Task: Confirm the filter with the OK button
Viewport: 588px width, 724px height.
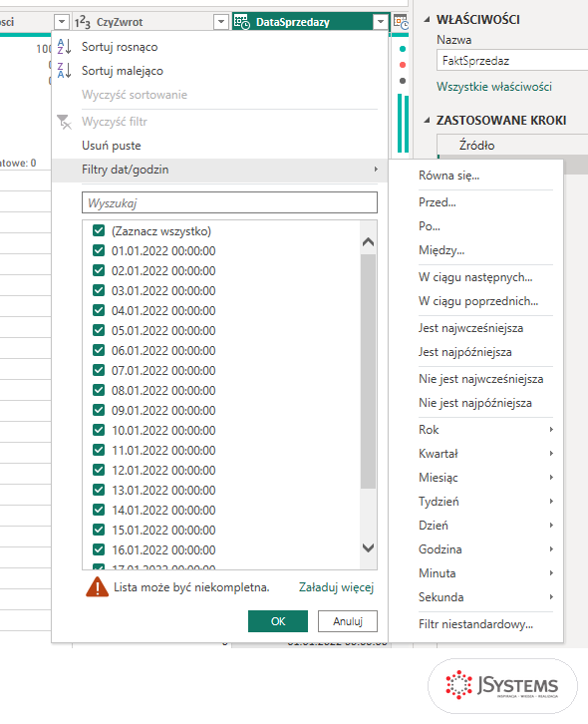Action: click(x=278, y=621)
